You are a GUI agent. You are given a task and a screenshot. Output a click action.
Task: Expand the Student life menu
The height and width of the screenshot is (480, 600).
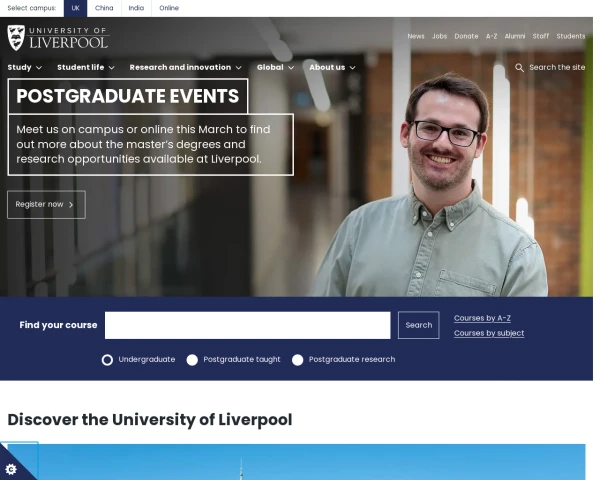pos(86,68)
